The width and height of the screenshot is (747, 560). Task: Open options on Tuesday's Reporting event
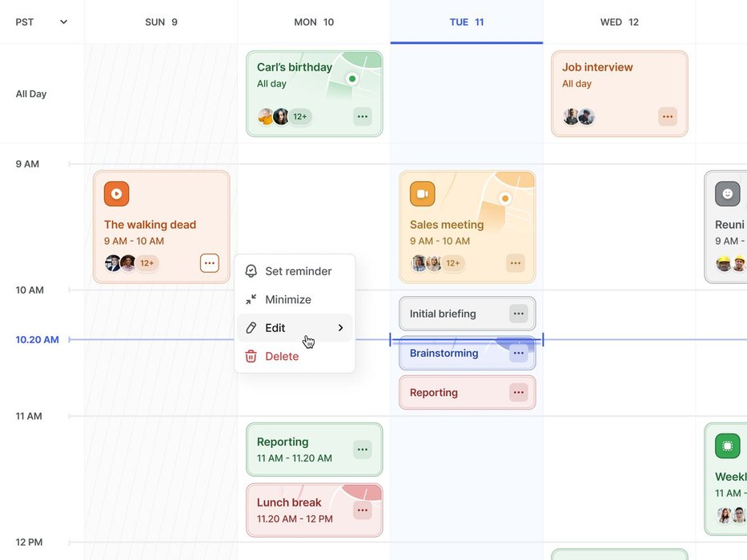click(x=519, y=392)
